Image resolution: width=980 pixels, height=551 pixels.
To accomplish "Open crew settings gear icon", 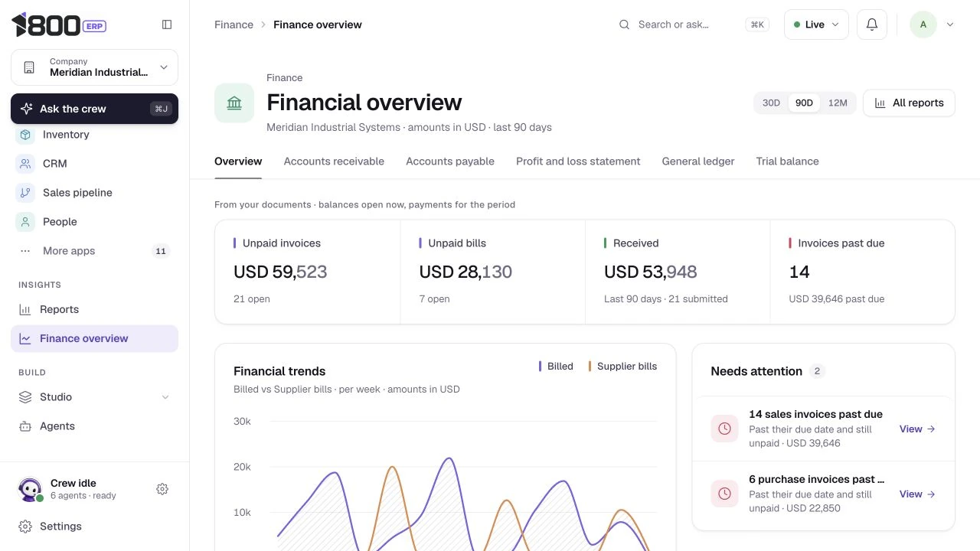I will (162, 489).
